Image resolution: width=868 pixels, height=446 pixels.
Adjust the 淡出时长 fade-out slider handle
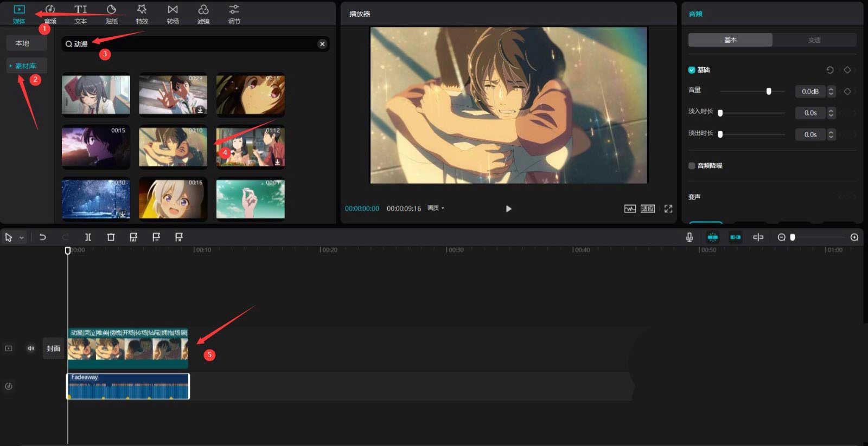720,134
